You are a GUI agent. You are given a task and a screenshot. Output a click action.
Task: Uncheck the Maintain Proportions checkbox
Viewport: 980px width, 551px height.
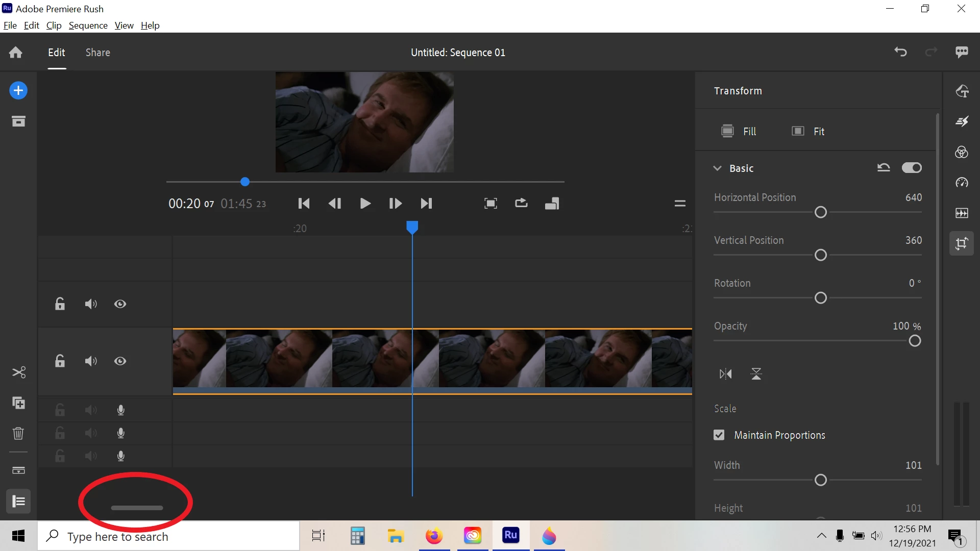click(719, 435)
